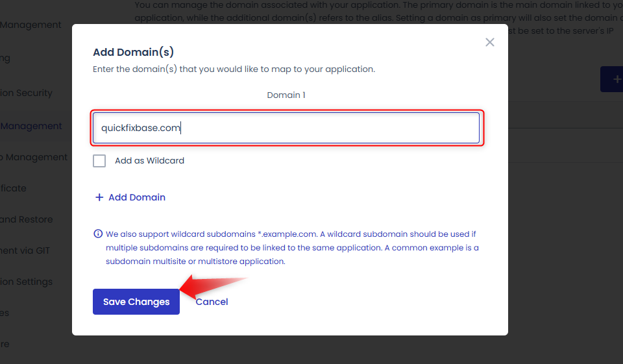Click the Domain 1 field containing quickfixbase.com

click(286, 128)
